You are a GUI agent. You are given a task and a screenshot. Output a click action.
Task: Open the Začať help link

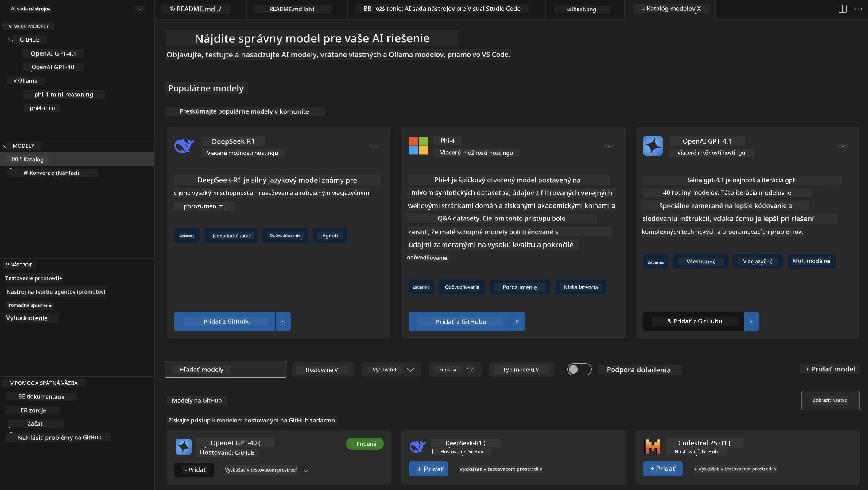coord(35,424)
